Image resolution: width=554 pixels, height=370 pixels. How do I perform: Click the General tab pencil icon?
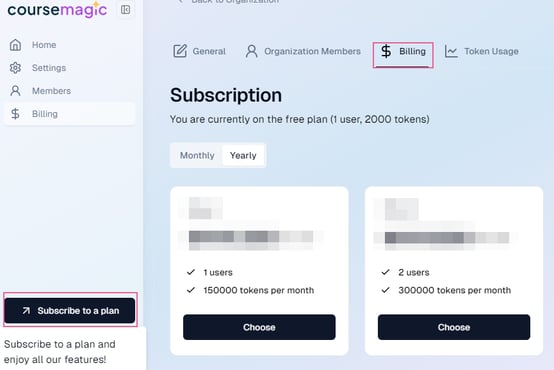[180, 51]
